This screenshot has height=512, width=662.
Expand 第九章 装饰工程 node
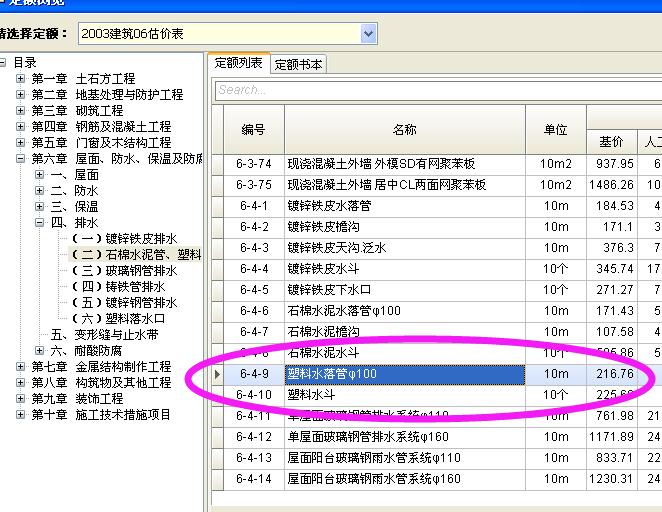[x=20, y=398]
